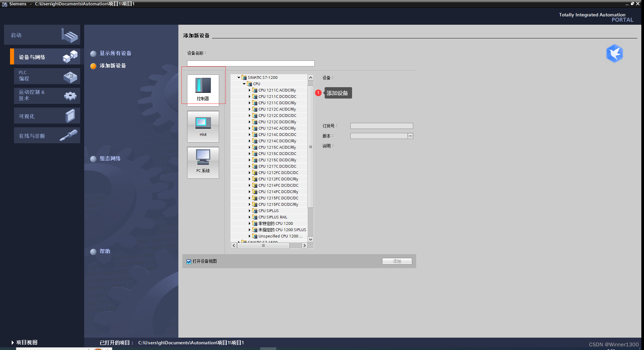Click CPU SIPLUS RAIL folder icon
The height and width of the screenshot is (350, 644).
(255, 217)
